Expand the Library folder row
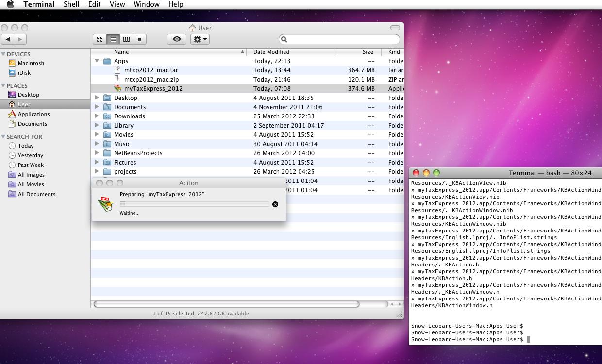Image resolution: width=602 pixels, height=364 pixels. point(97,125)
